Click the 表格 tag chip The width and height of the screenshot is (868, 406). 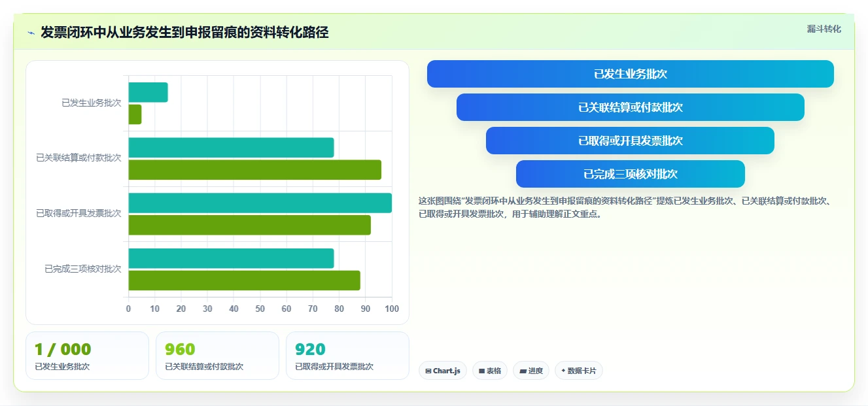(490, 371)
